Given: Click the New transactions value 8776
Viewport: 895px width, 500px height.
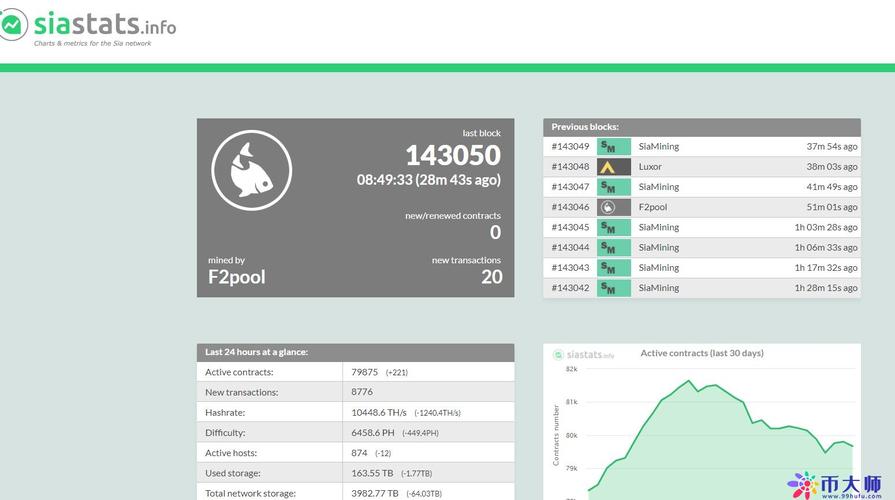Looking at the screenshot, I should 362,392.
